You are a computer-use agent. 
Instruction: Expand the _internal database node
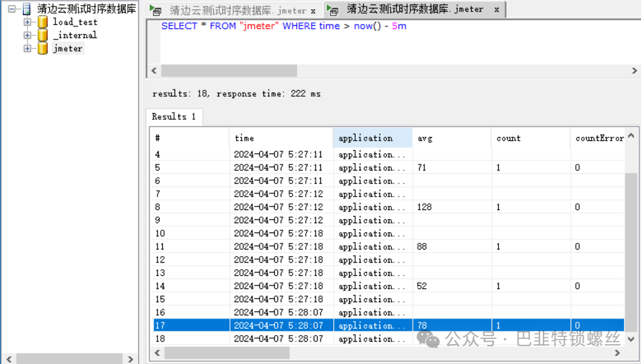coord(27,35)
